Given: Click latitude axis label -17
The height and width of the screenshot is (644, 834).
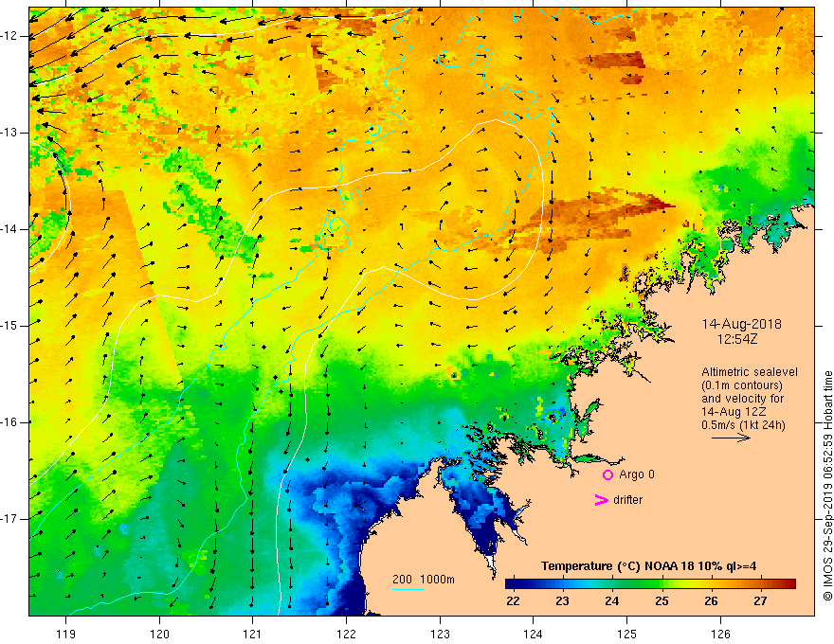Looking at the screenshot, I should click(x=10, y=519).
